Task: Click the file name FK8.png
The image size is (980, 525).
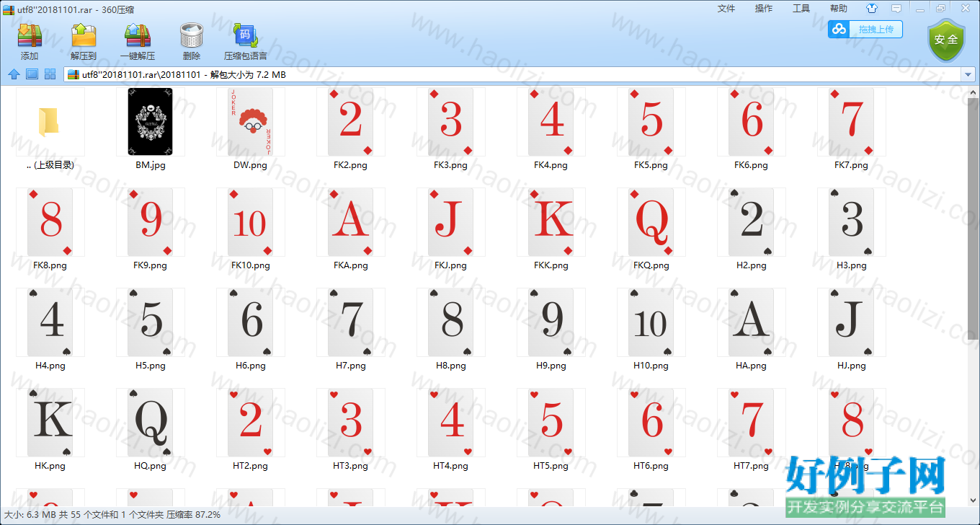Action: [x=50, y=265]
